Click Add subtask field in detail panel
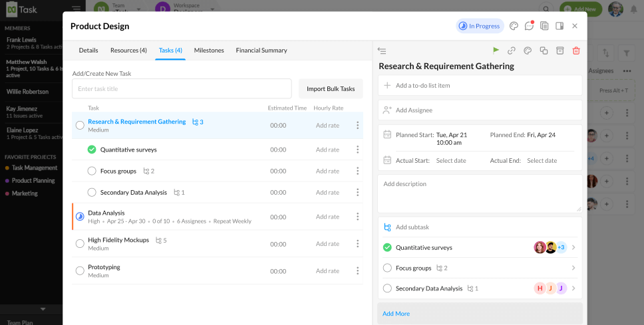This screenshot has height=325, width=644. tap(480, 227)
